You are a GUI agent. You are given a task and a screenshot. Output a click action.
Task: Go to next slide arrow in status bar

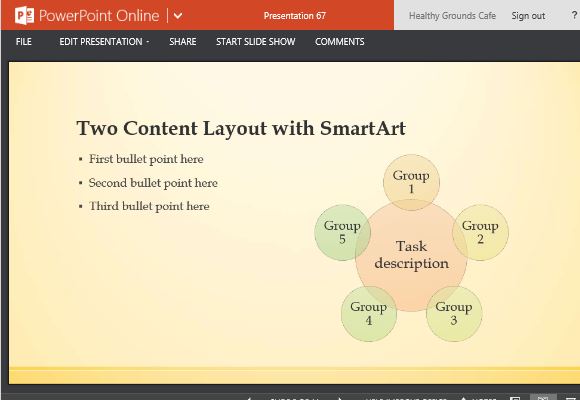(x=340, y=399)
